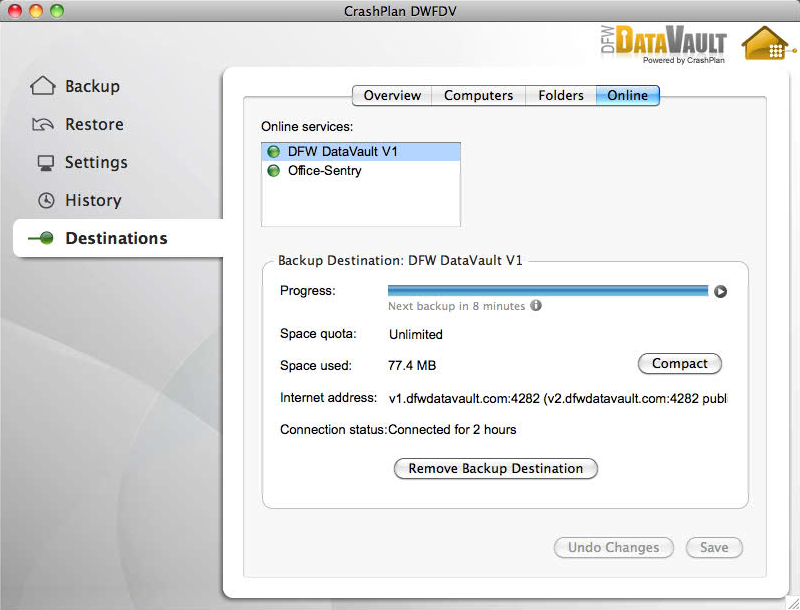Click the Save button
This screenshot has width=800, height=610.
pyautogui.click(x=714, y=547)
